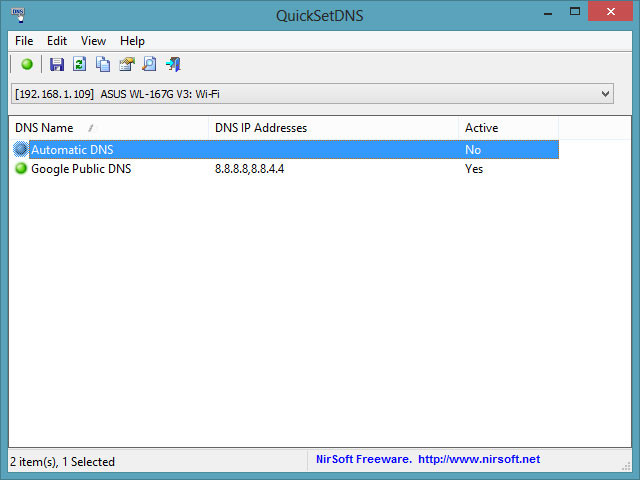The height and width of the screenshot is (480, 640).
Task: Click the Refresh toolbar icon
Action: (x=80, y=64)
